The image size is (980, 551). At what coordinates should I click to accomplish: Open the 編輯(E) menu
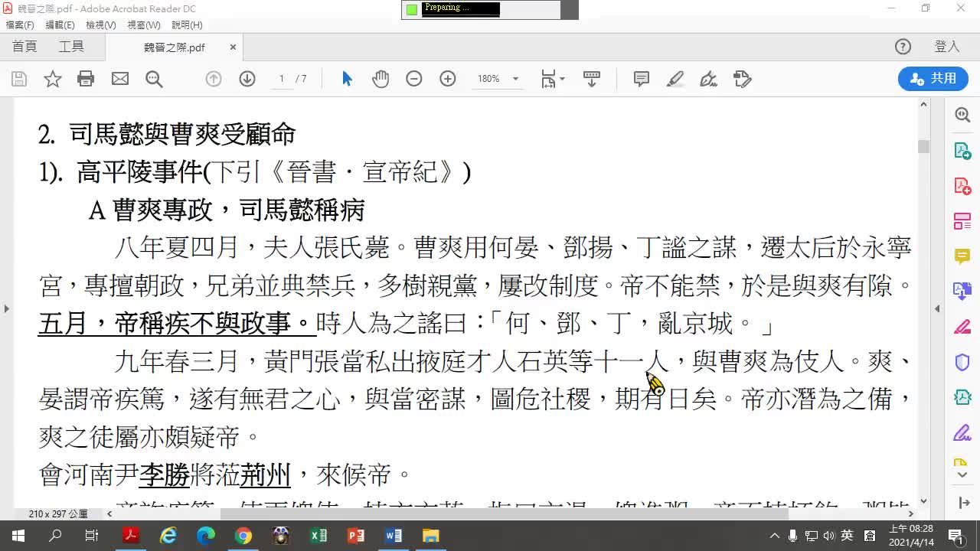click(x=60, y=25)
